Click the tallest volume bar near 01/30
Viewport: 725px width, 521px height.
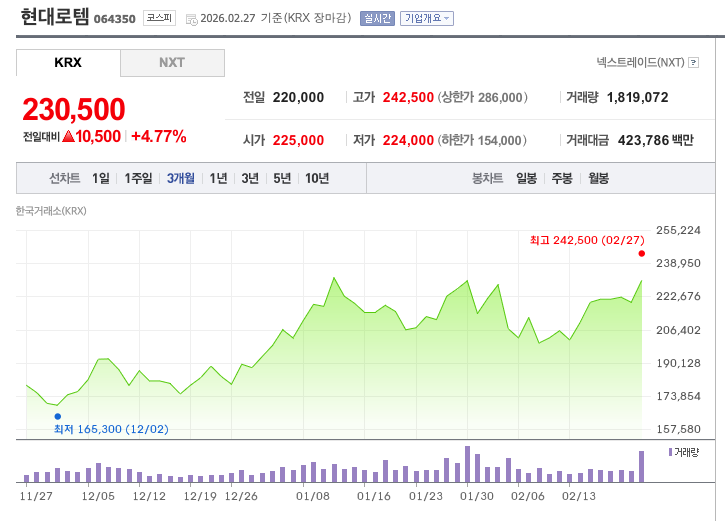[467, 464]
